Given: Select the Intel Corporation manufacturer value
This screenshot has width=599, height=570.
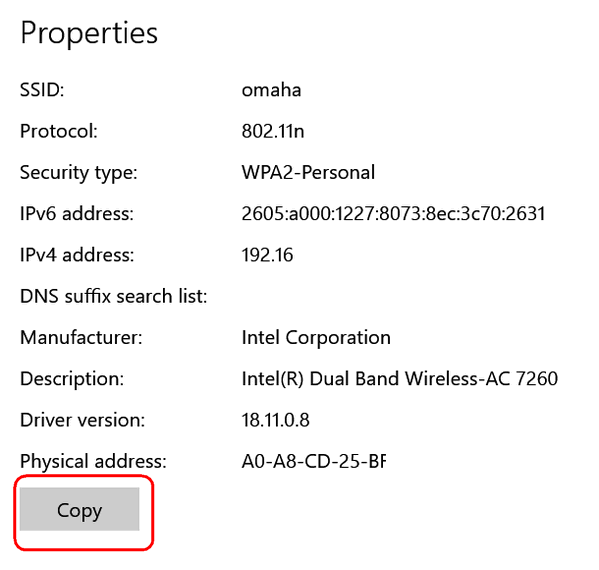Looking at the screenshot, I should pos(316,338).
